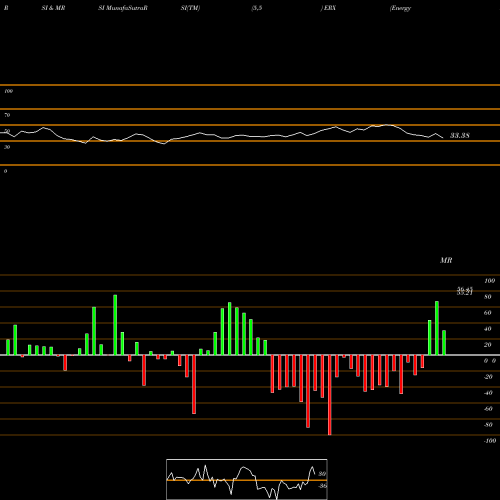Image resolution: width=500 pixels, height=500 pixels.
Task: Click the 'SI(TM)' header label
Action: (190, 8)
